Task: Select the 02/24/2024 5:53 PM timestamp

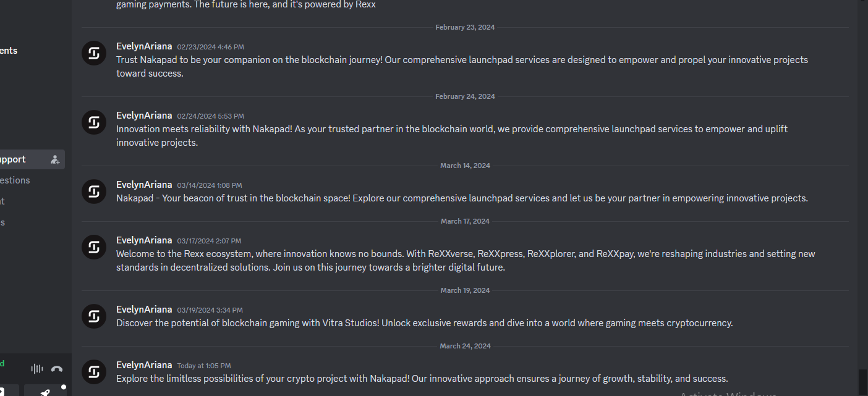Action: (x=210, y=116)
